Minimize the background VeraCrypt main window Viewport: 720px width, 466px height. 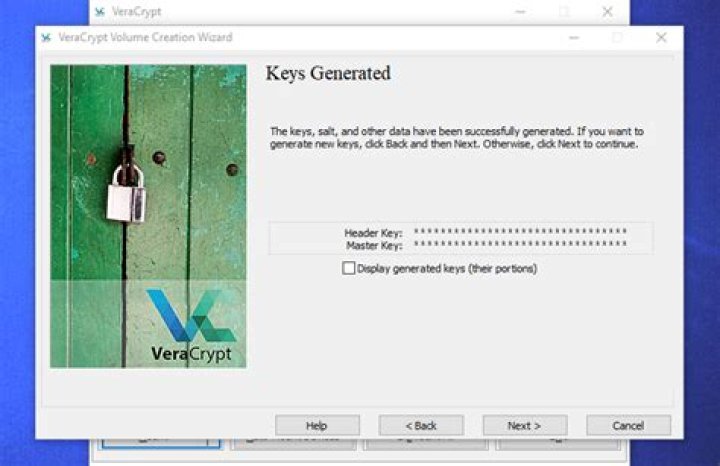pyautogui.click(x=520, y=11)
